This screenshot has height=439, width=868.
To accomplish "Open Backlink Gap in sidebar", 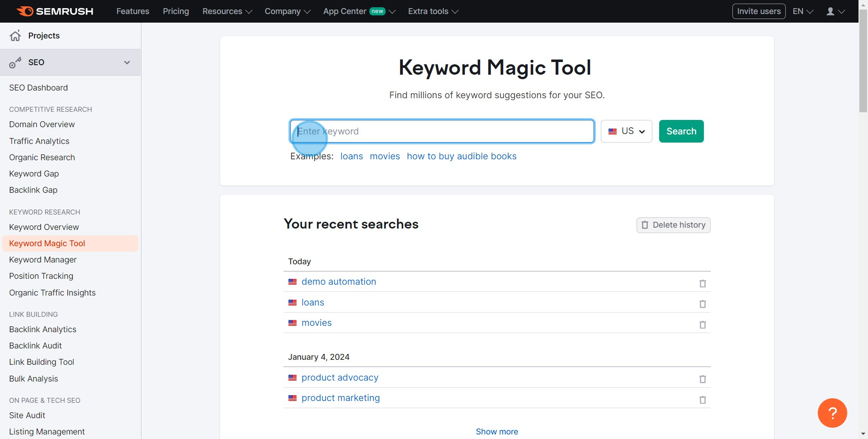I will point(33,190).
